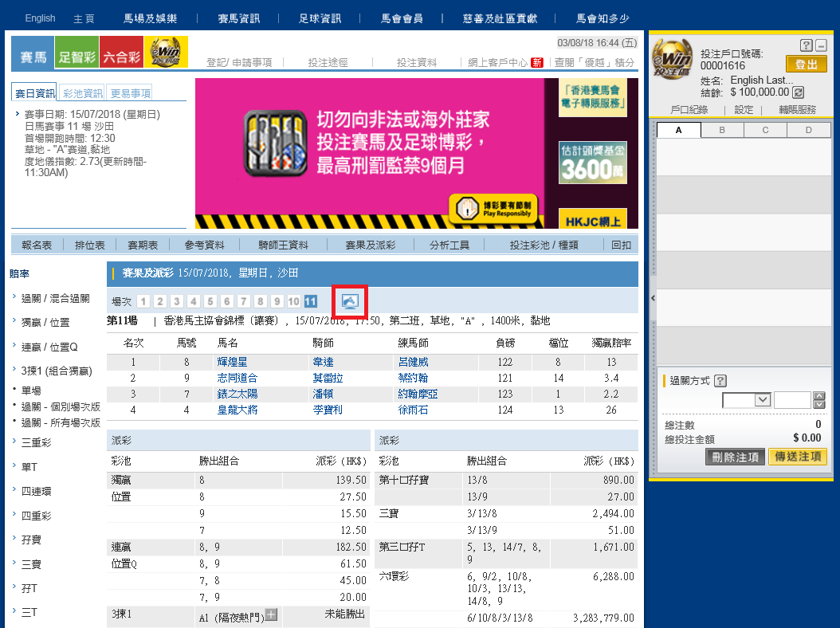Switch to the 足智彩 tab
This screenshot has height=628, width=840.
click(77, 56)
